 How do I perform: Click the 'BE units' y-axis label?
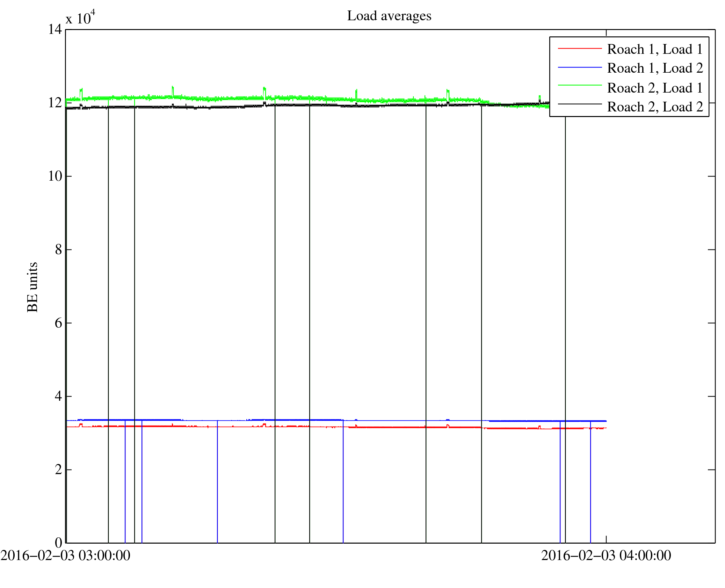coord(32,287)
